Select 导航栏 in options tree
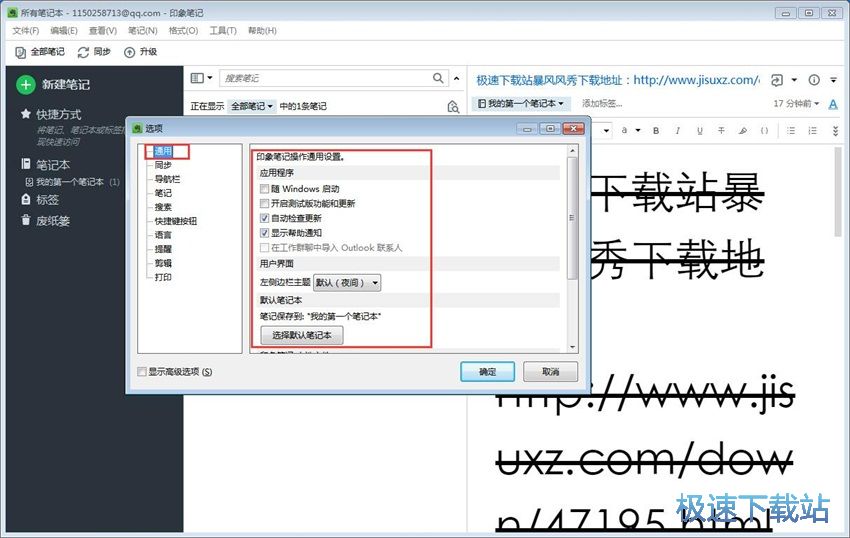 point(168,179)
